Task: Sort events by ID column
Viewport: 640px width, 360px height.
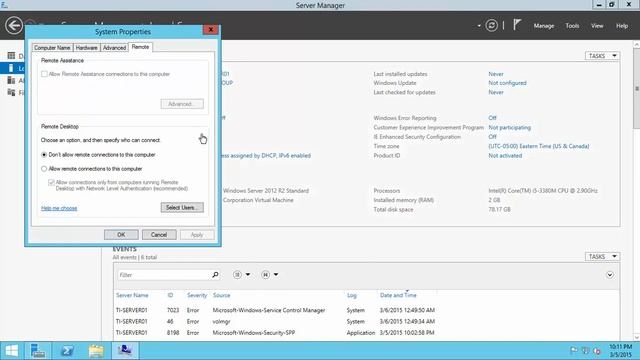Action: (x=170, y=295)
